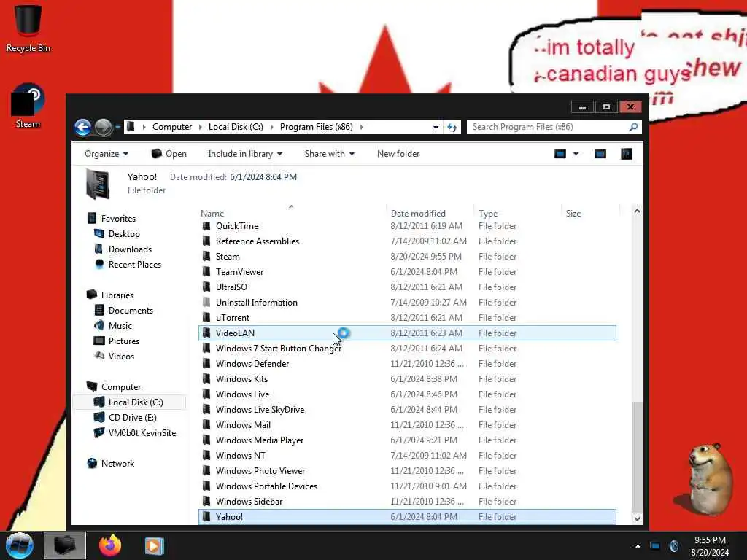The image size is (747, 560).
Task: Open the Recycle Bin desktop icon
Action: (28, 28)
